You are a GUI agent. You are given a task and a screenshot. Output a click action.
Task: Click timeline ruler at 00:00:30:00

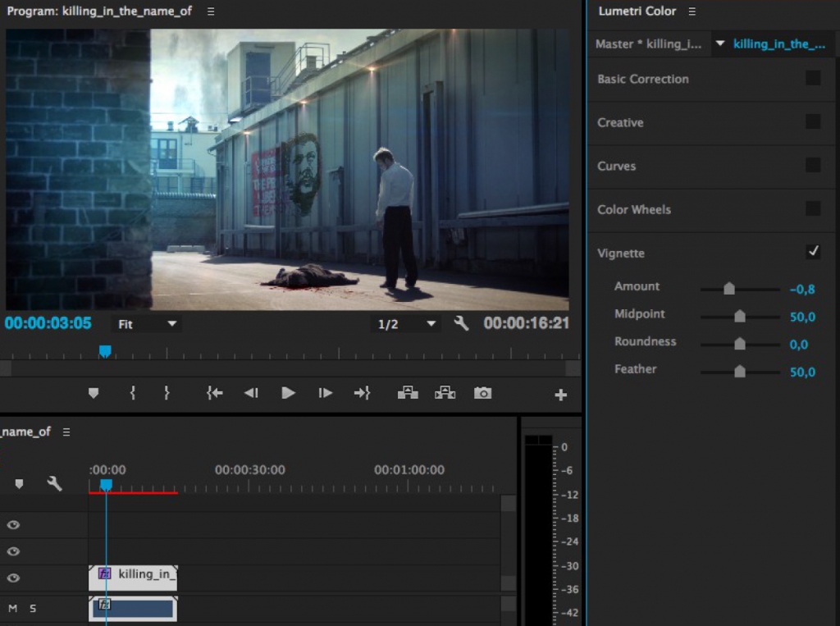point(249,471)
